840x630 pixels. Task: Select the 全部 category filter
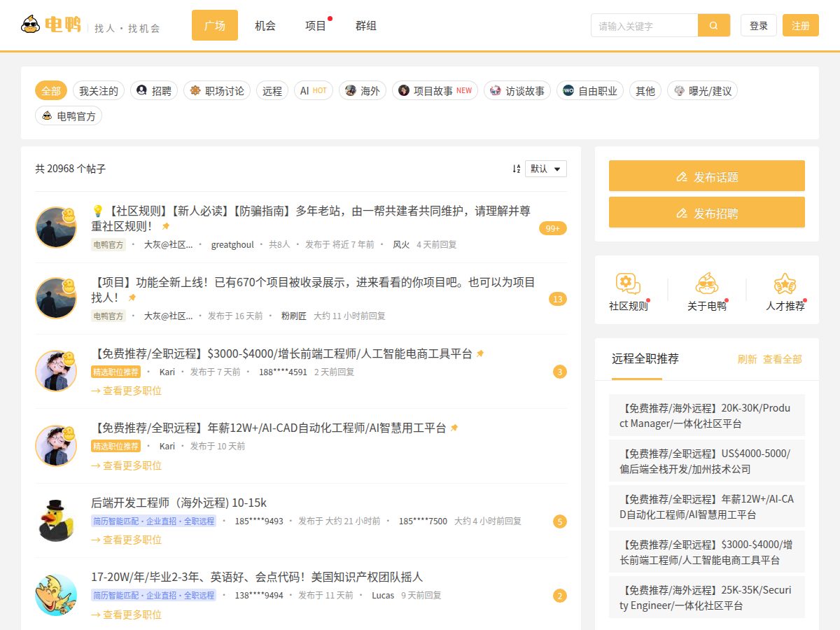point(51,90)
